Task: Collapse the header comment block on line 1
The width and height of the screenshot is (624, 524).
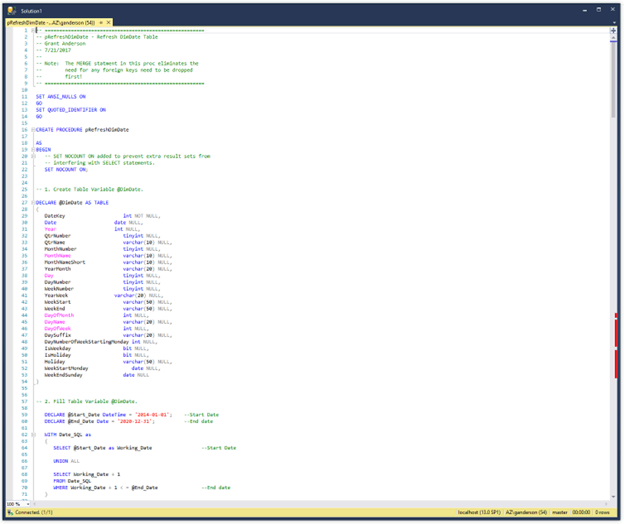Action: pyautogui.click(x=32, y=31)
